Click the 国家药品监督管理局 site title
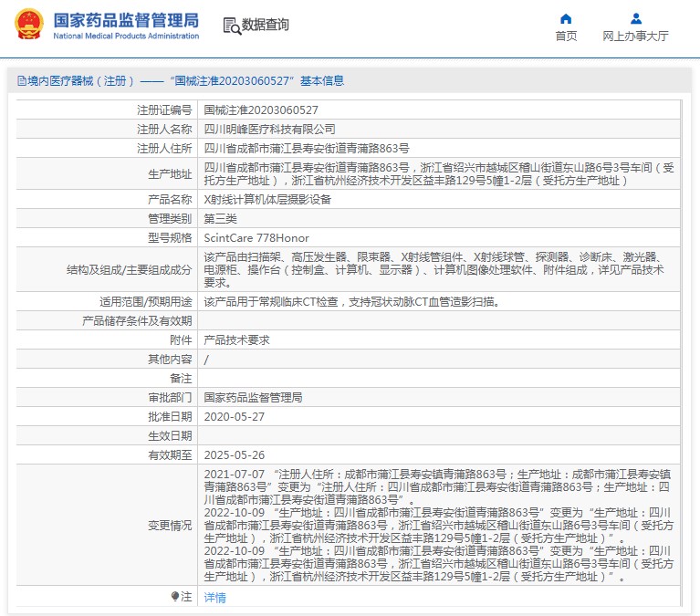The image size is (700, 616). click(126, 20)
